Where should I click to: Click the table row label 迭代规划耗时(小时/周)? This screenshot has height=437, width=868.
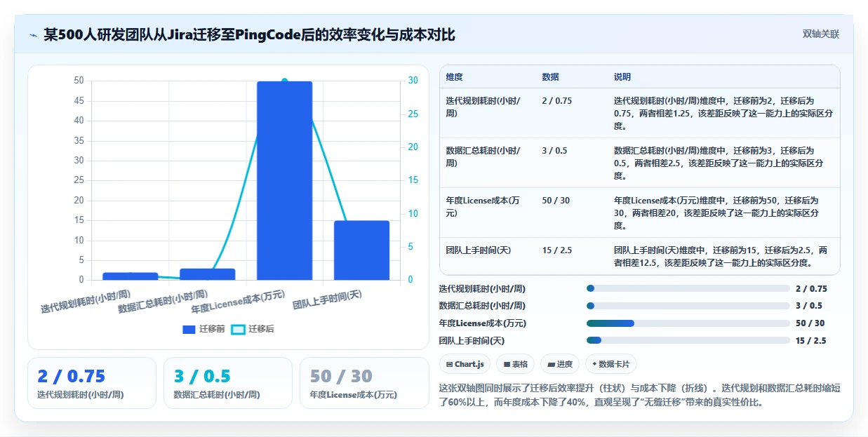click(484, 107)
